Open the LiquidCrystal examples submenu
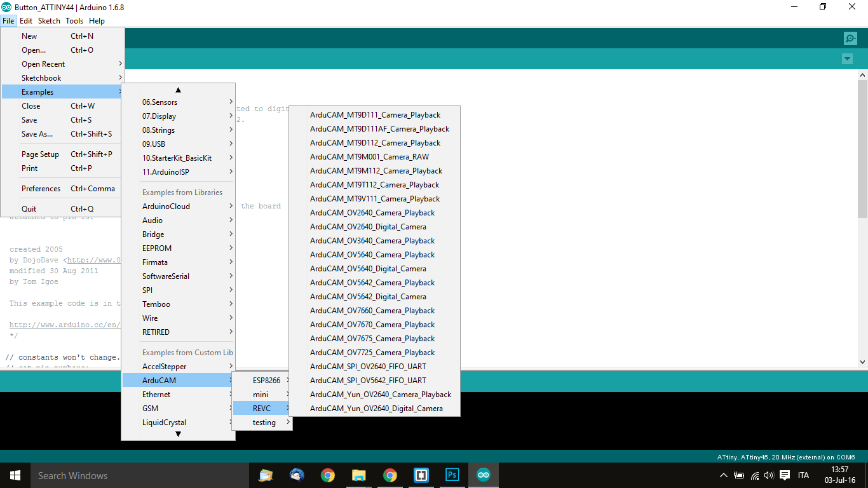This screenshot has height=488, width=868. pos(178,423)
